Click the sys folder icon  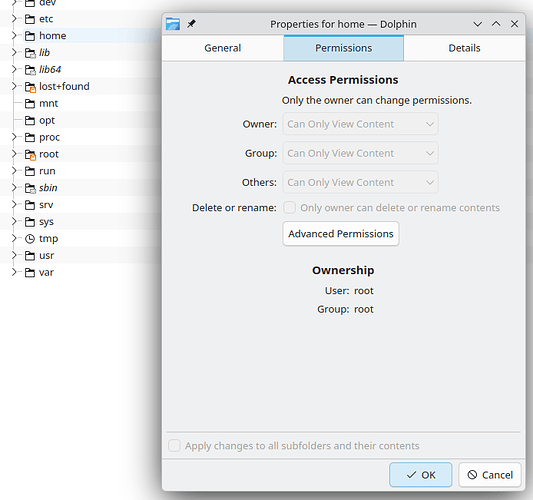pyautogui.click(x=30, y=222)
